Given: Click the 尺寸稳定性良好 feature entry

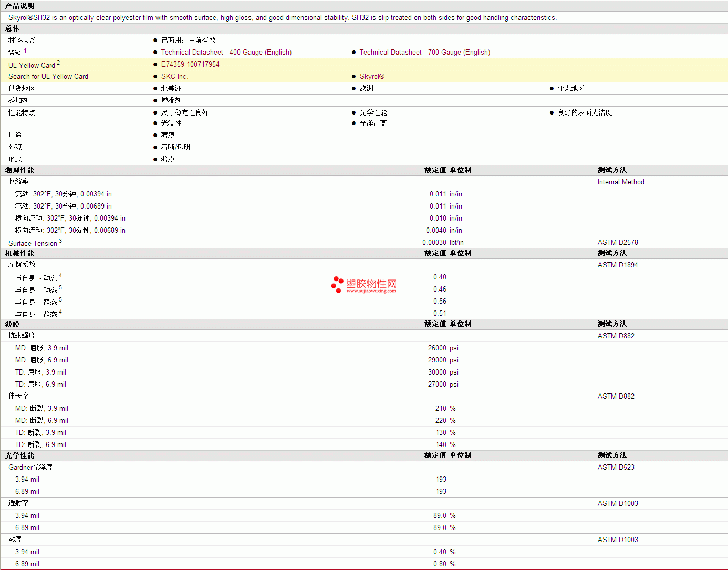Looking at the screenshot, I should click(x=184, y=112).
